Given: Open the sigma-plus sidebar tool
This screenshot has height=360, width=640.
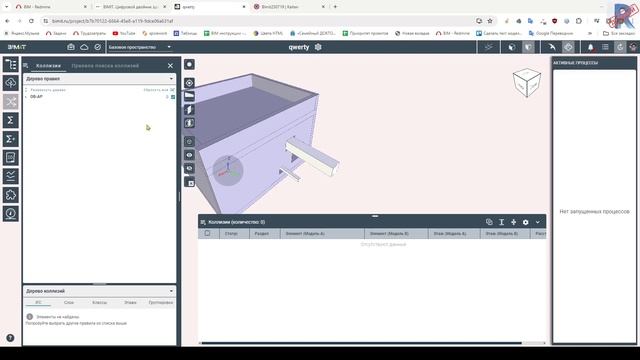Looking at the screenshot, I should [11, 139].
